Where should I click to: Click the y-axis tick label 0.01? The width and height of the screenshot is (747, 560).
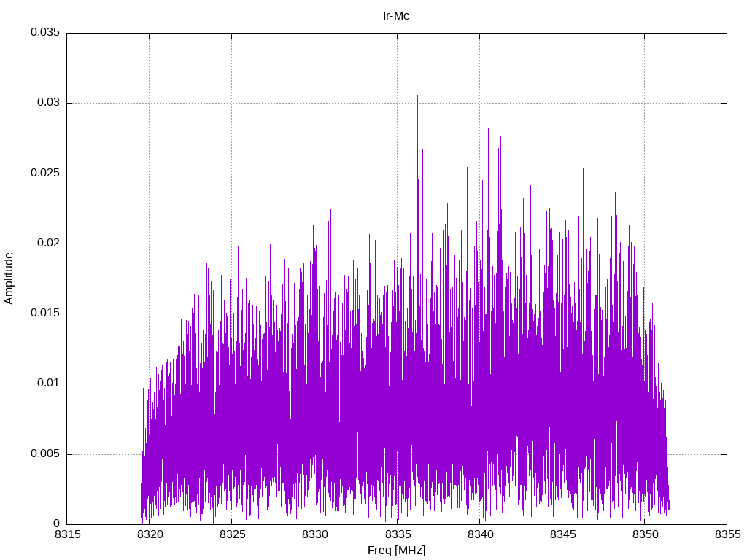tap(49, 384)
